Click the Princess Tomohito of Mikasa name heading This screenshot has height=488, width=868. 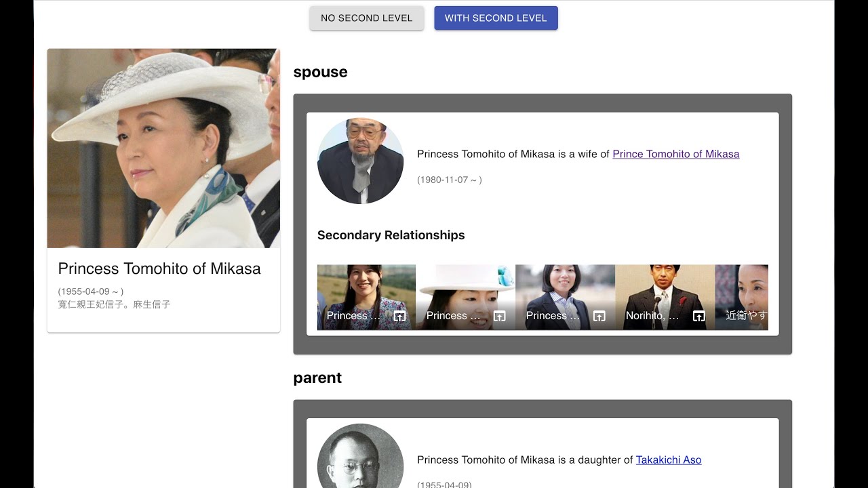tap(159, 268)
